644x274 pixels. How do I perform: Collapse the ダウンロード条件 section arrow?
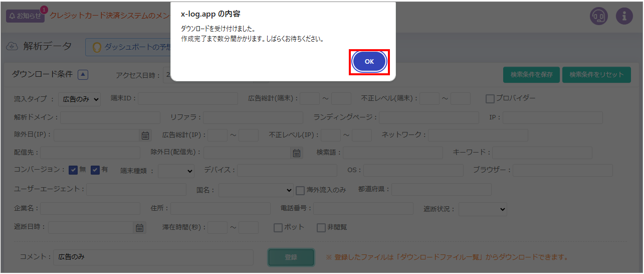[83, 75]
